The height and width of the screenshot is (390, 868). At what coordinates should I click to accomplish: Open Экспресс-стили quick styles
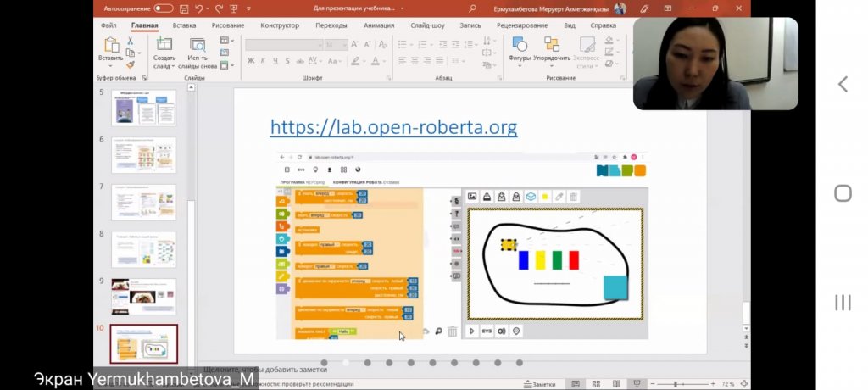click(587, 51)
